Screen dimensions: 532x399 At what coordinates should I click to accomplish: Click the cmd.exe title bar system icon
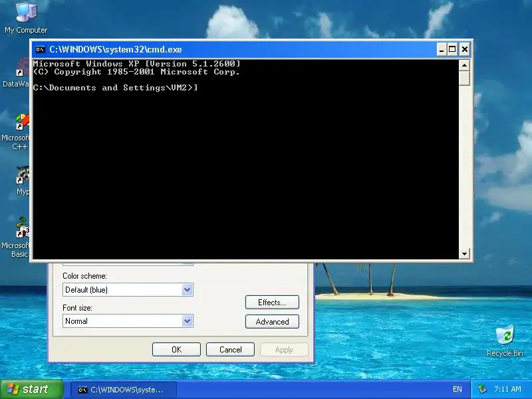40,49
